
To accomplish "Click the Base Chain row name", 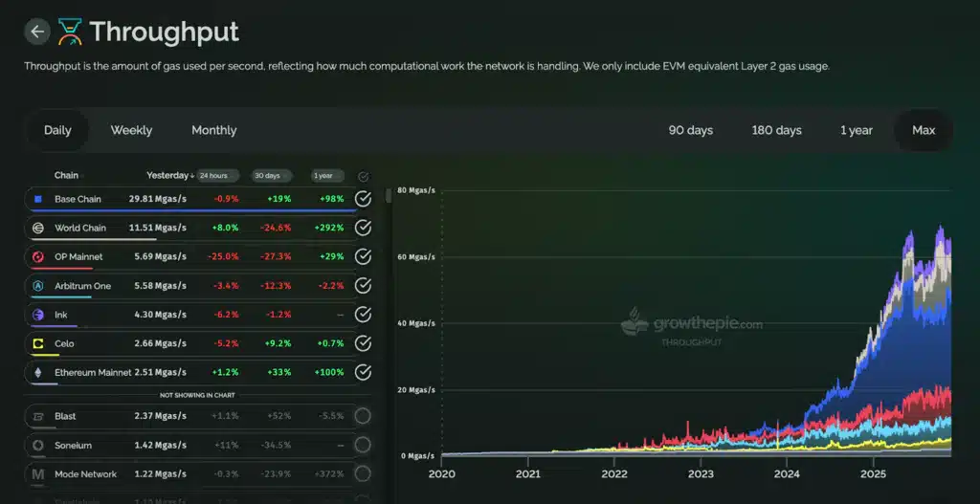I will point(78,199).
